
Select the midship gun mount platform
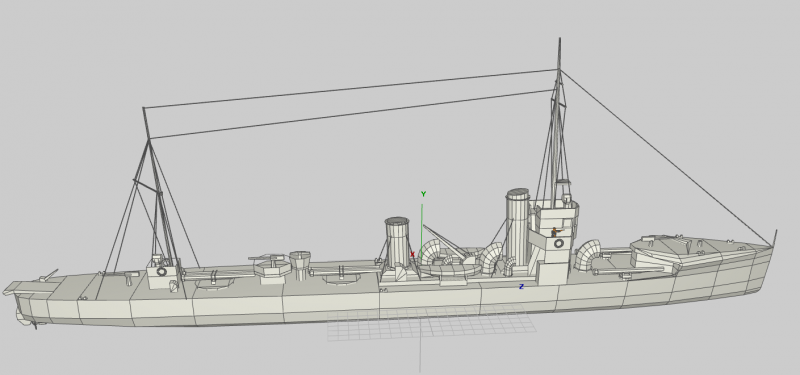271,268
